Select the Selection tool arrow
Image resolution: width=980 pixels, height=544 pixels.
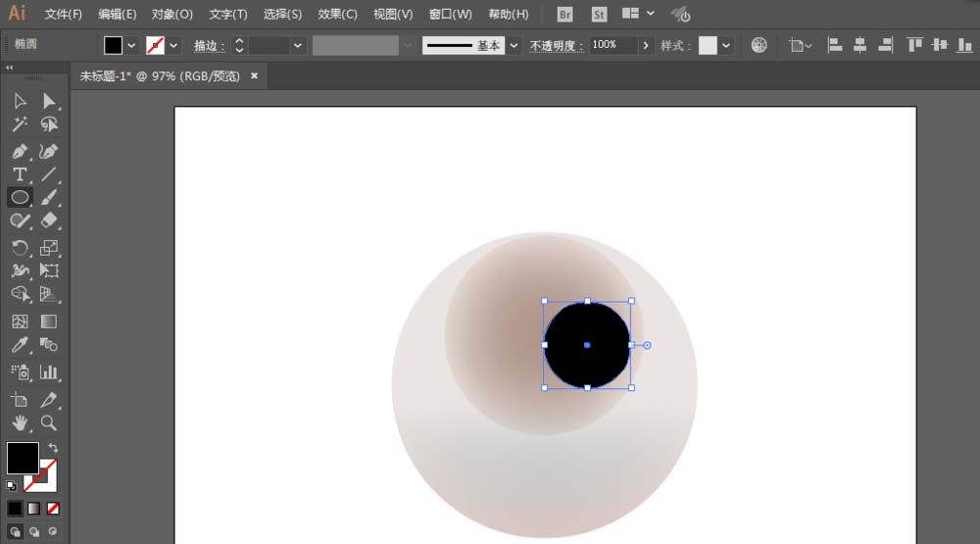[x=20, y=101]
